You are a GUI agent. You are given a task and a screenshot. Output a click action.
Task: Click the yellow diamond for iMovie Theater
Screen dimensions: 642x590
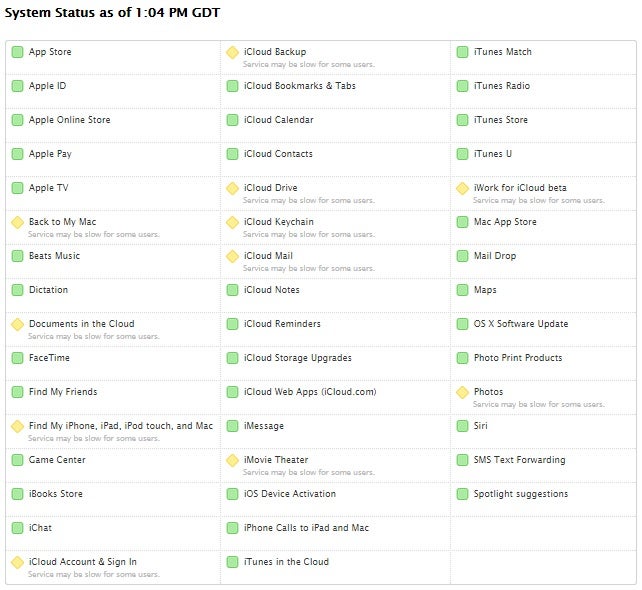click(232, 460)
